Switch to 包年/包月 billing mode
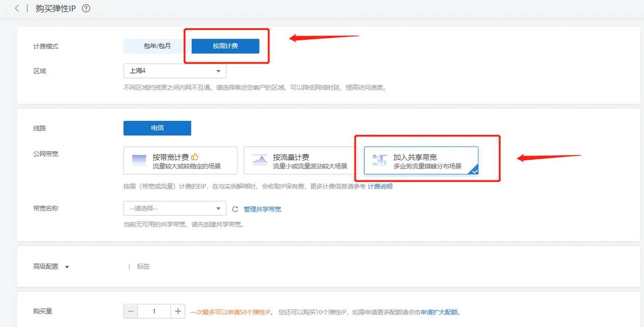Screen dimensions: 644x327 point(153,45)
